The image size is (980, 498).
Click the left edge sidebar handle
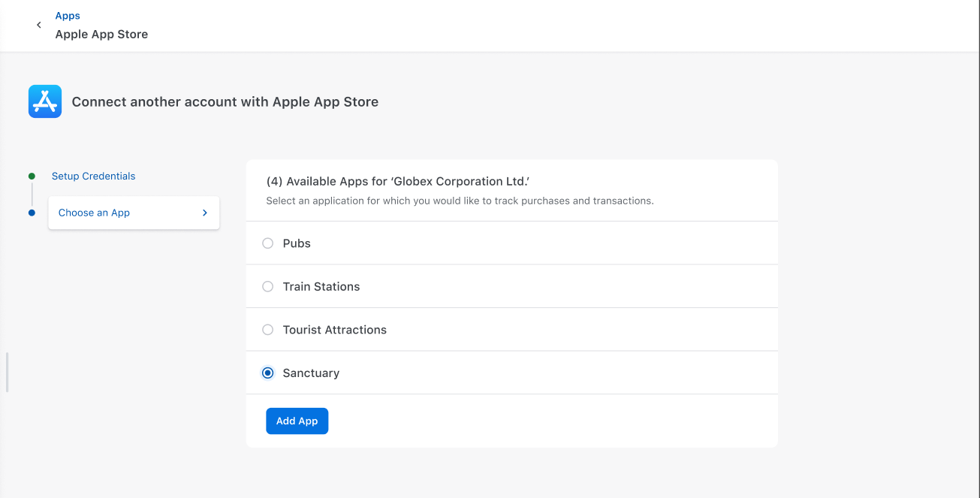click(x=8, y=372)
